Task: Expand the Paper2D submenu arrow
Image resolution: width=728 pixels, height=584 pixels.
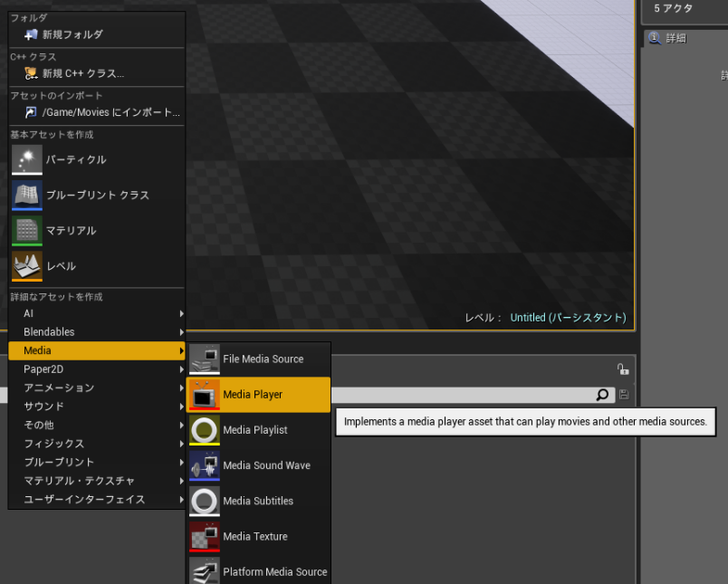Action: [x=181, y=369]
